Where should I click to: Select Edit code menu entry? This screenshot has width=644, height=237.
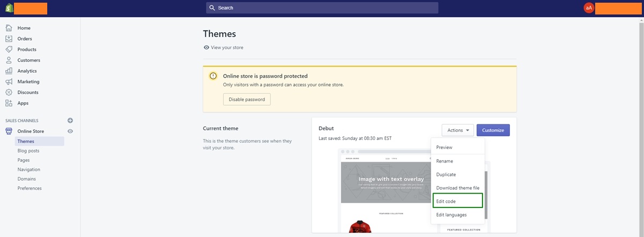(458, 201)
